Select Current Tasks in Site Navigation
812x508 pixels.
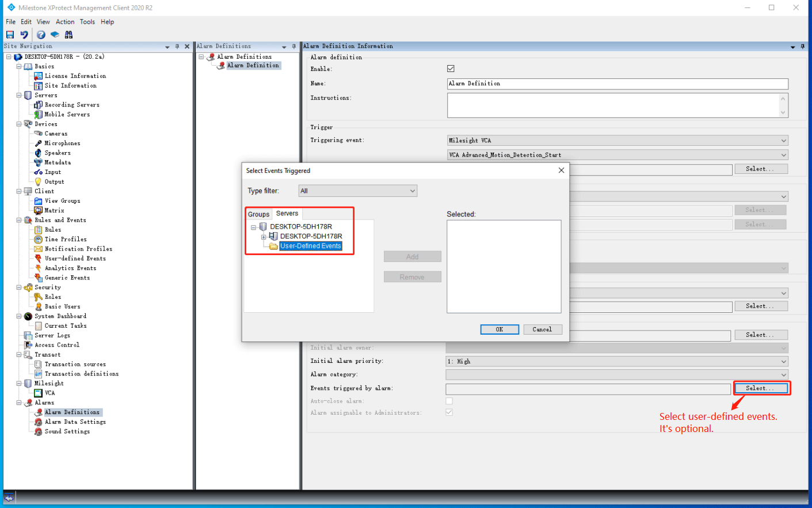66,326
